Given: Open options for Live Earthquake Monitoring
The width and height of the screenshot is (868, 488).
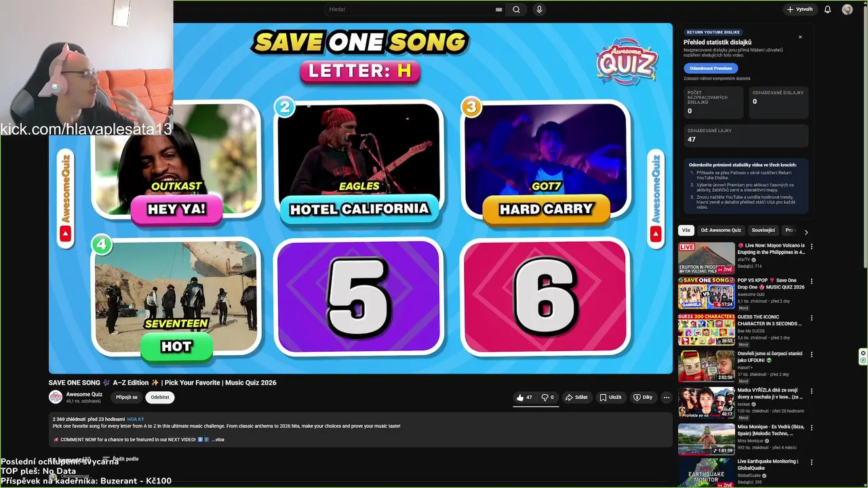Looking at the screenshot, I should pos(812,464).
